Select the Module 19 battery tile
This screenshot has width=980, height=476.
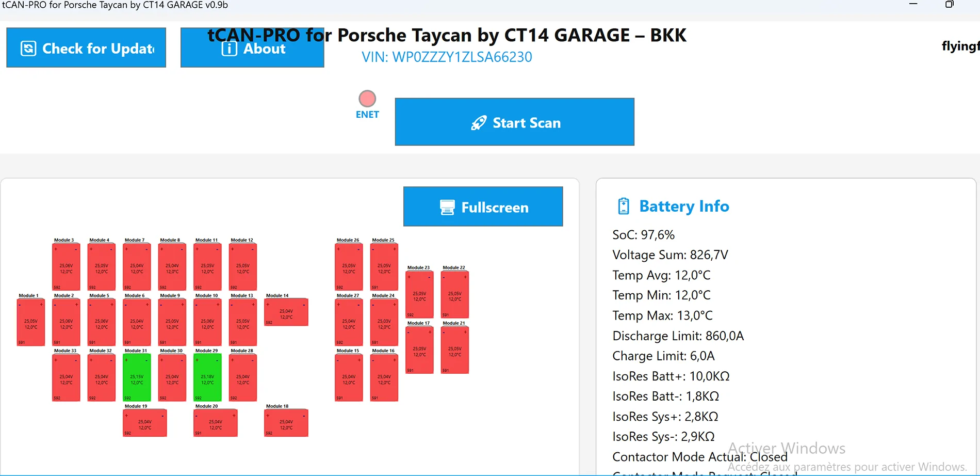pyautogui.click(x=145, y=423)
